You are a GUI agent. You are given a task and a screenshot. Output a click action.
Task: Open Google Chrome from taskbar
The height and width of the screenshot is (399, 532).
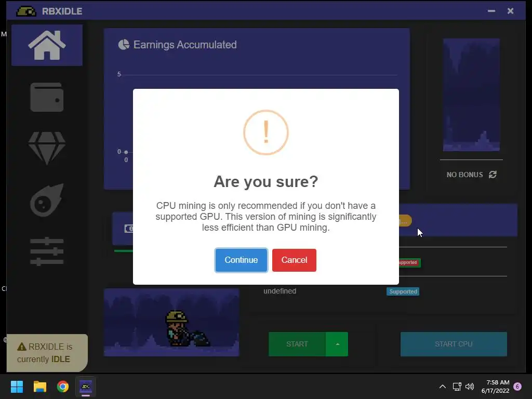point(63,387)
